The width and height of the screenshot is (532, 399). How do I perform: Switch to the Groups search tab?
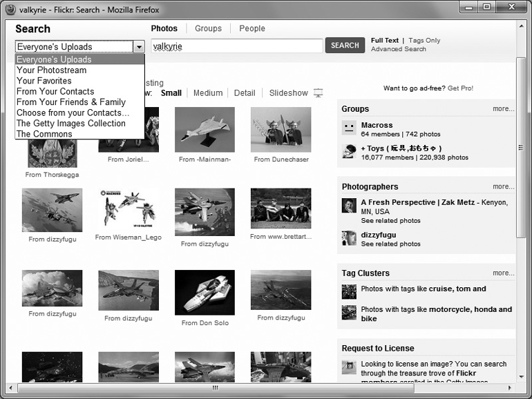[208, 28]
